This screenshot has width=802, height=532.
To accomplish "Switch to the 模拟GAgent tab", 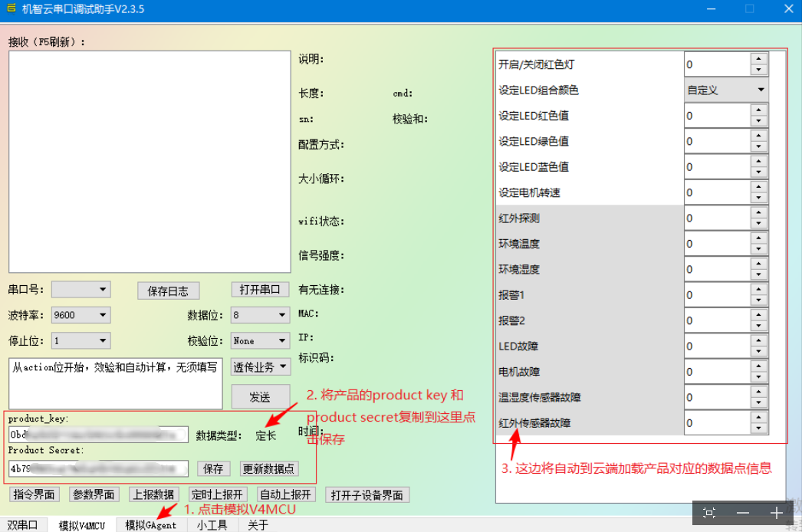I will pos(151,525).
